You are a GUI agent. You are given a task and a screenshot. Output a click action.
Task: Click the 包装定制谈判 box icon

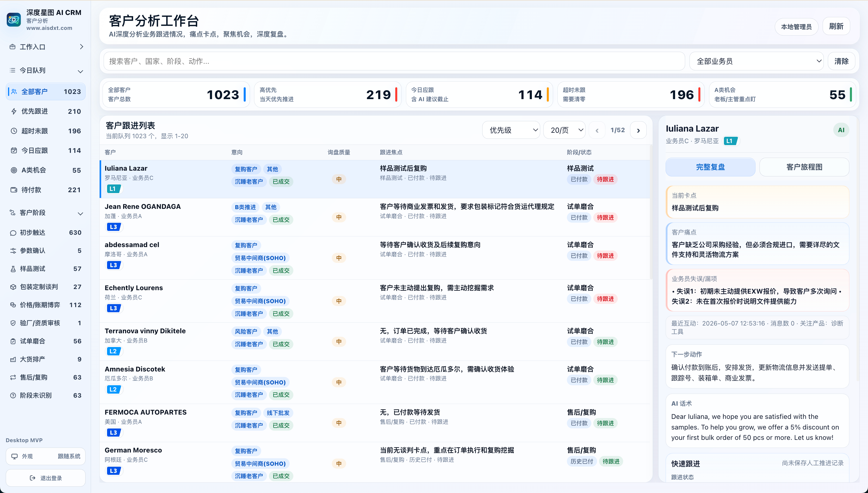click(x=13, y=287)
